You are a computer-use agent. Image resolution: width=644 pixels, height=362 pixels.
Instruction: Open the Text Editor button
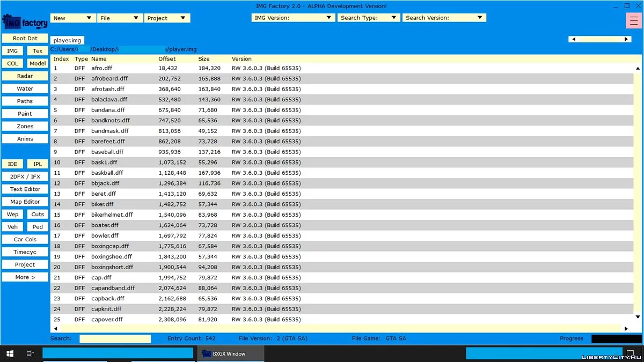25,189
